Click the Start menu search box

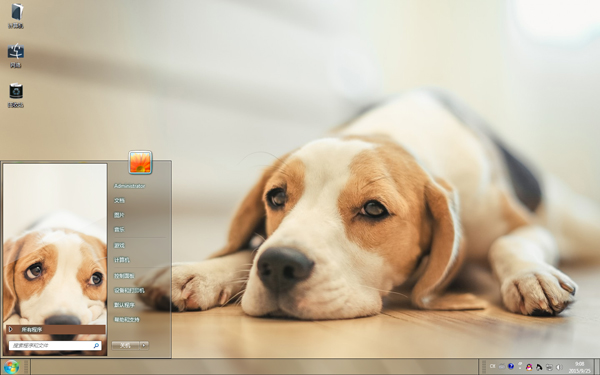[x=55, y=346]
